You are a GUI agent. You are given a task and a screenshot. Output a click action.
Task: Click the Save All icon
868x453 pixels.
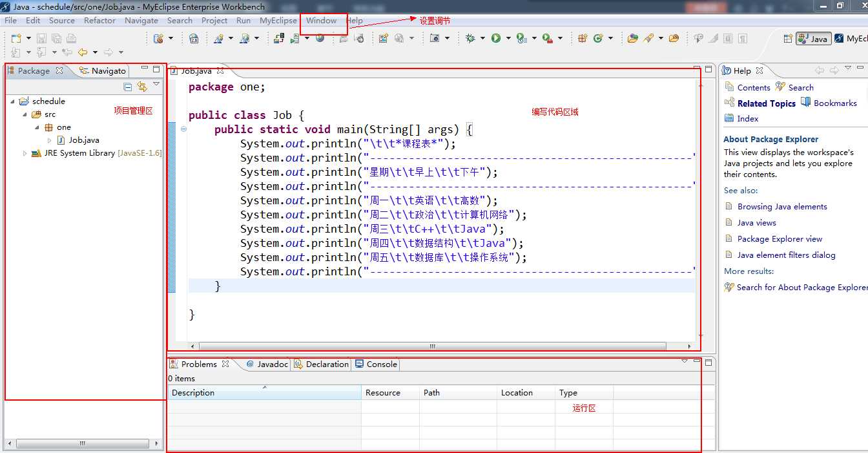click(56, 38)
